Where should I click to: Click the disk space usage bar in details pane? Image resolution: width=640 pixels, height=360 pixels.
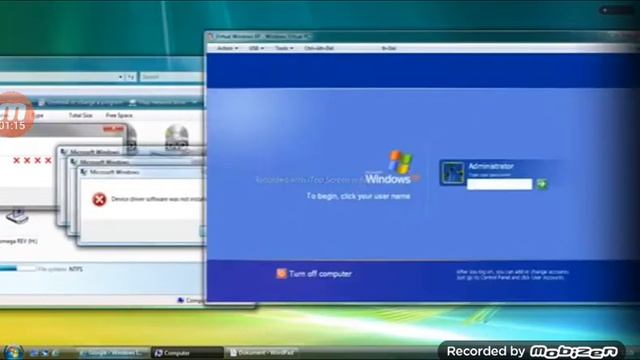pos(18,269)
